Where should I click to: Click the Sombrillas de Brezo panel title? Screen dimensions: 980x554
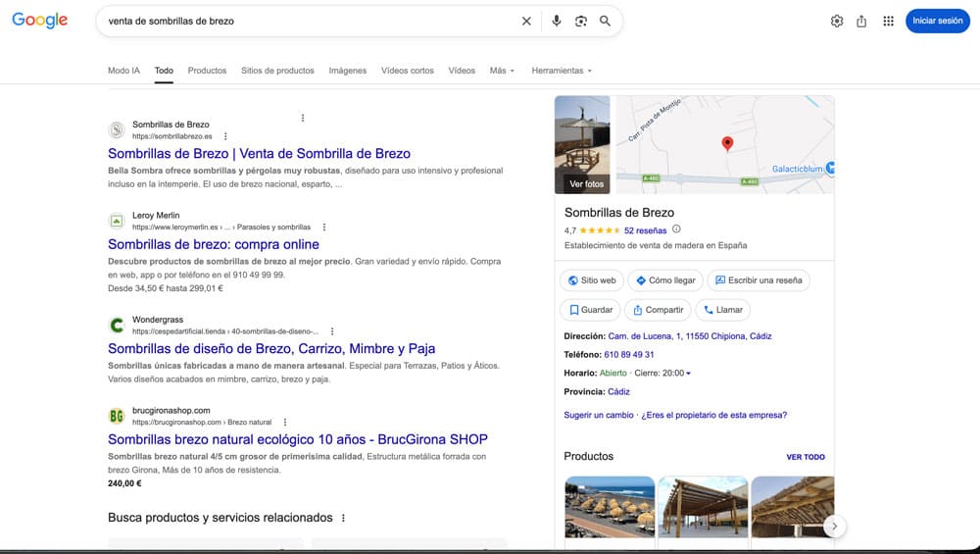coord(618,213)
